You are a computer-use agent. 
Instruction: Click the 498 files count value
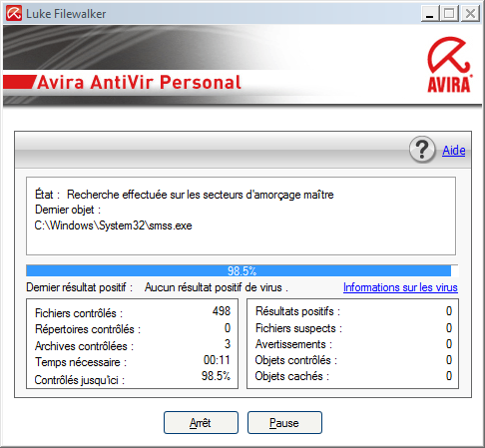[x=222, y=311]
